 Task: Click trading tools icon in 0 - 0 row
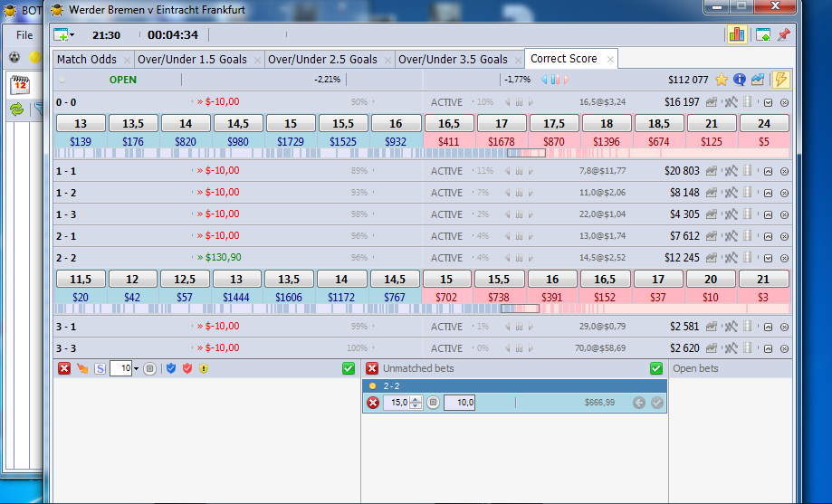731,102
